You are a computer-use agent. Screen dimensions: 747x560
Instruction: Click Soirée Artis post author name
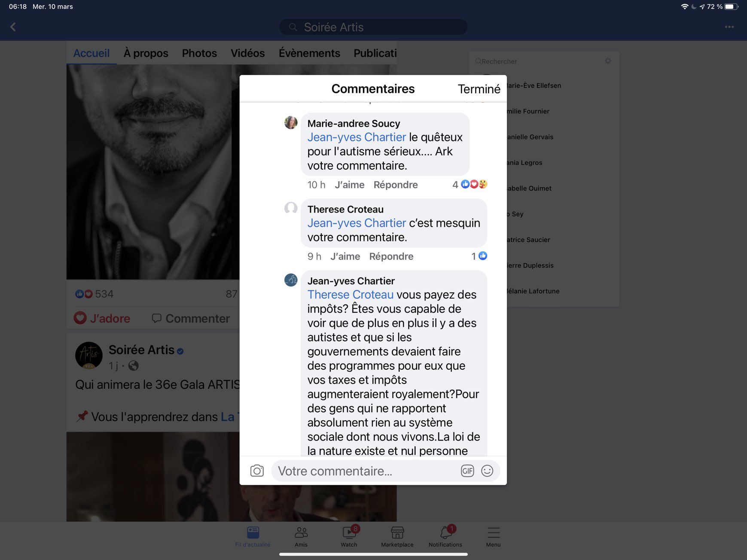tap(141, 350)
